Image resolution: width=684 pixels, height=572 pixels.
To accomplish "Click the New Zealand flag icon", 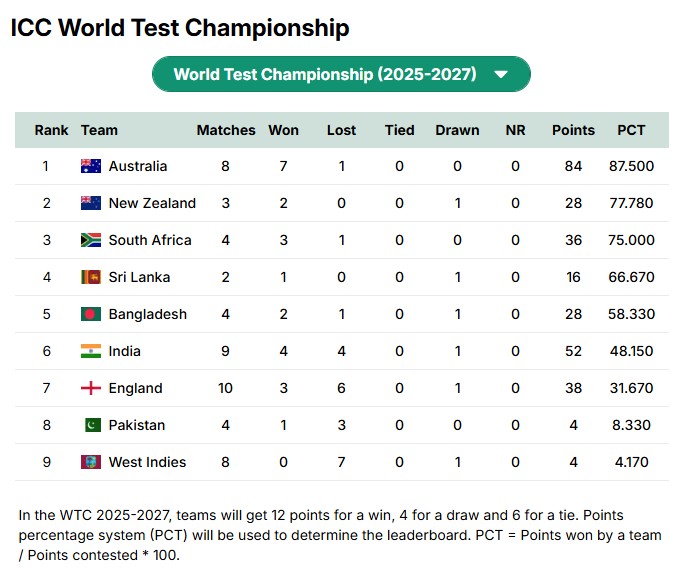I will tap(91, 203).
